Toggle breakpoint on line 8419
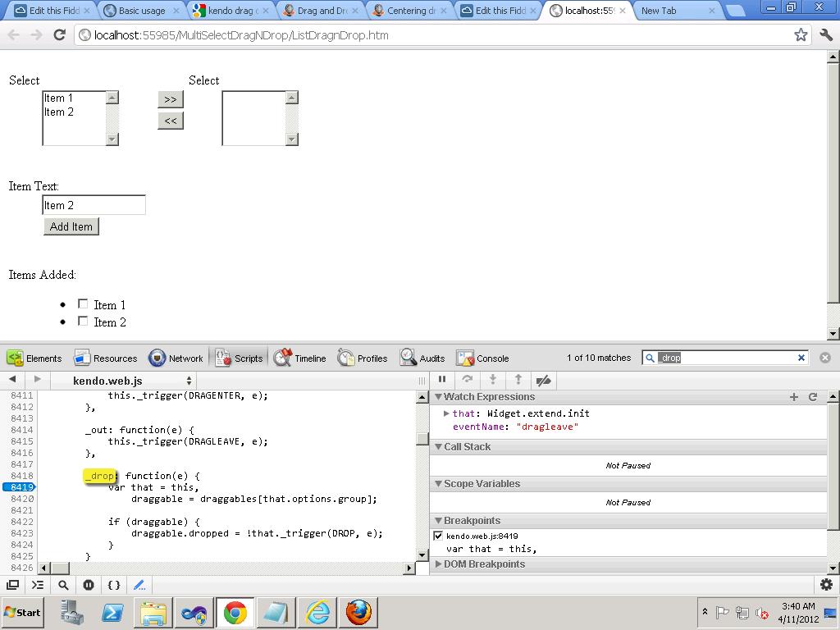The image size is (840, 630). (20, 487)
